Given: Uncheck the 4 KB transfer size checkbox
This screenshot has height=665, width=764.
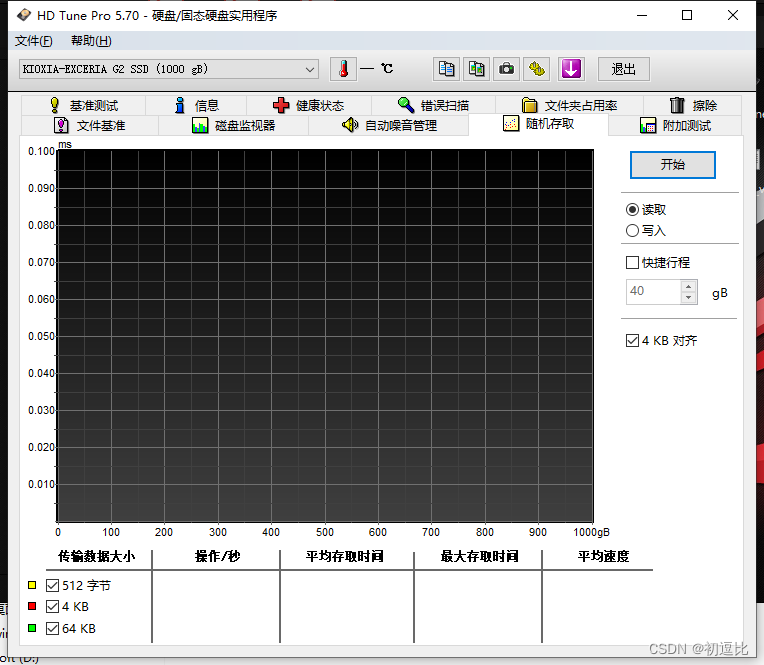Looking at the screenshot, I should click(53, 607).
